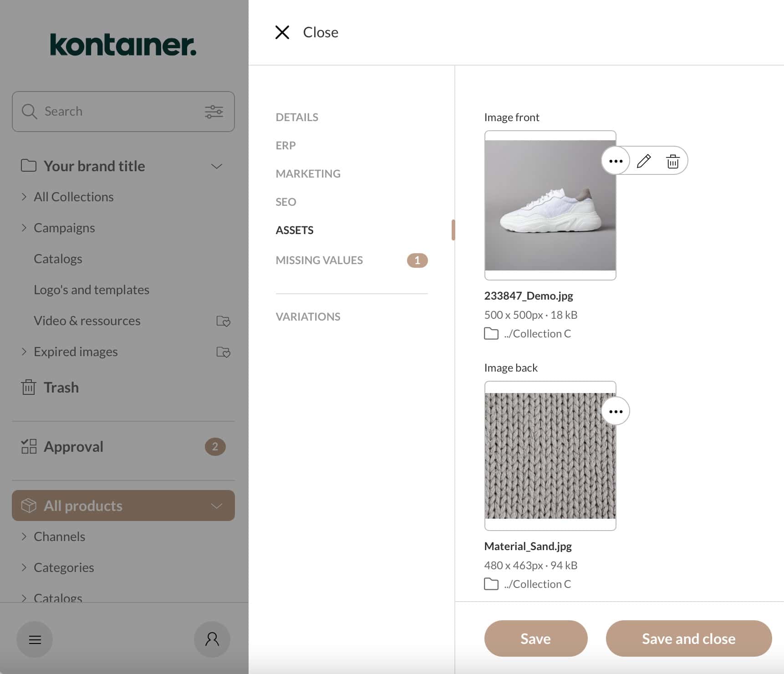This screenshot has height=674, width=784.
Task: Click the Trash bin icon in sidebar
Action: (x=29, y=387)
